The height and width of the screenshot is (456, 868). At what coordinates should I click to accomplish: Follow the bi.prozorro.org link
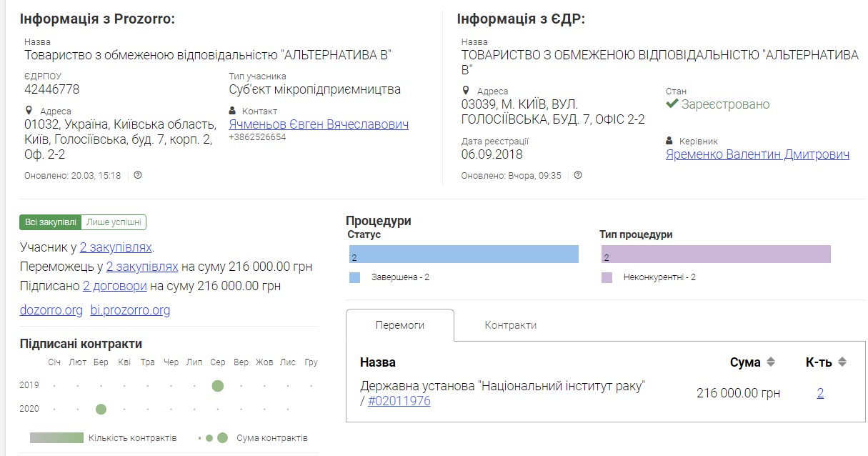coord(130,310)
